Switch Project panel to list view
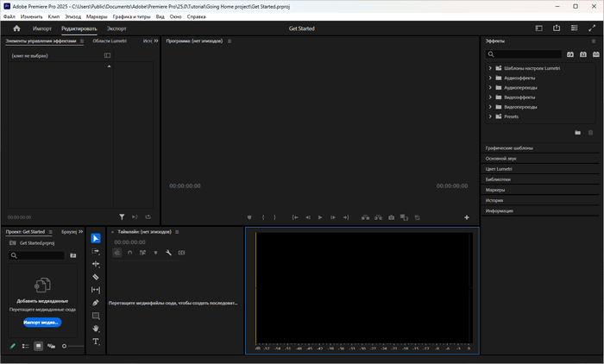 25,346
